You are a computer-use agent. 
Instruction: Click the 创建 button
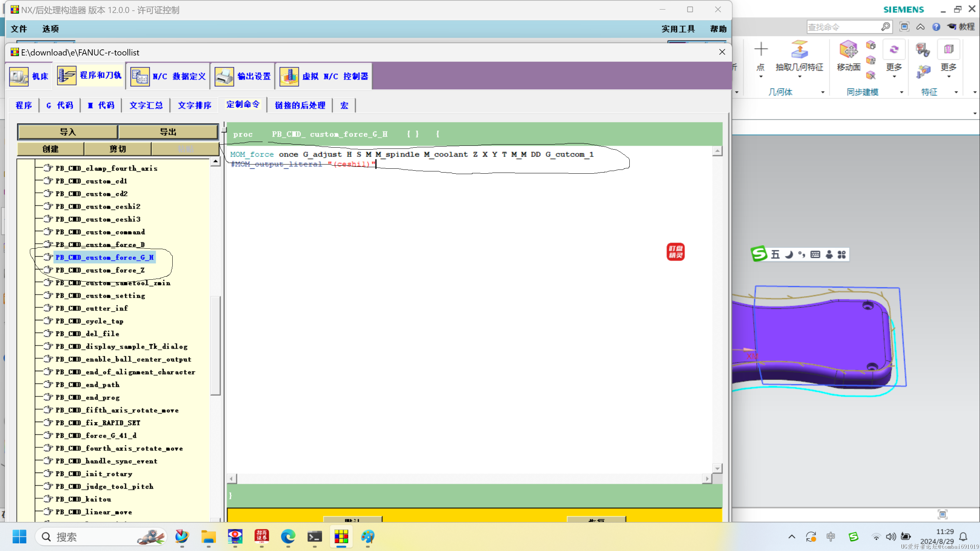point(51,149)
